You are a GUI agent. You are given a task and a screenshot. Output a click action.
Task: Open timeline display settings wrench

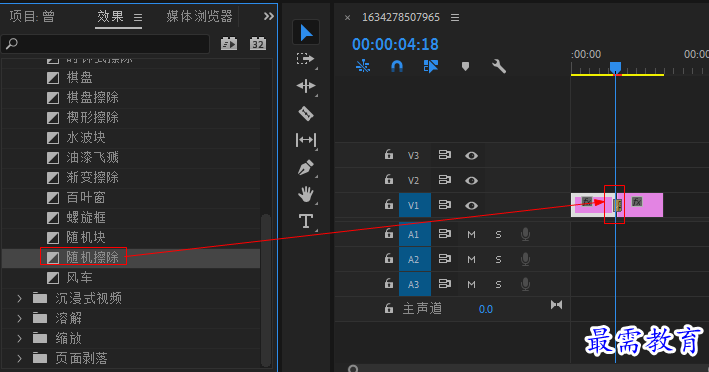tap(499, 66)
